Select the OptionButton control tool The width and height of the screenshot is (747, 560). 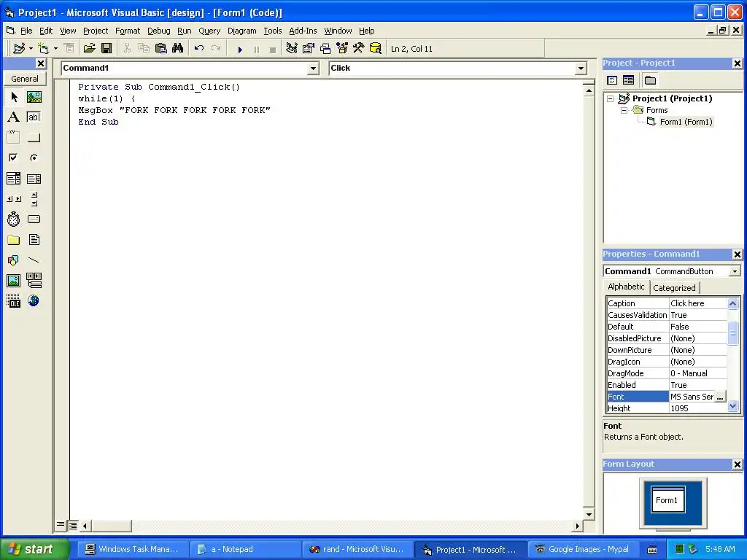[34, 157]
